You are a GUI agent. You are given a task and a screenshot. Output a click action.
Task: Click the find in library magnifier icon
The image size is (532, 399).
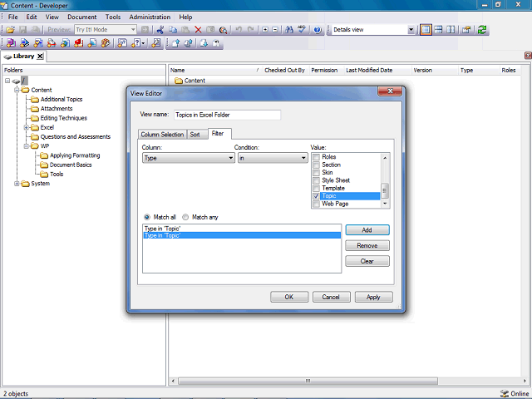point(223,30)
